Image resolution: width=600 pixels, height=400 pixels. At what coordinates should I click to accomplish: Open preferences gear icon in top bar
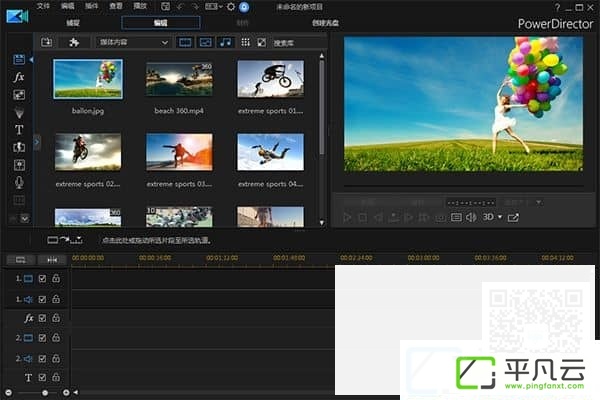[231, 7]
